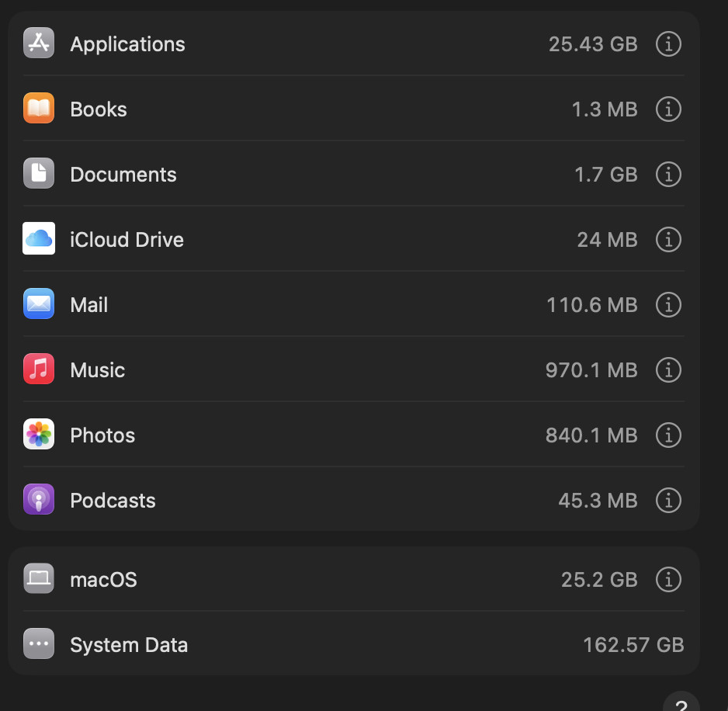Show Music storage info details

pos(668,369)
